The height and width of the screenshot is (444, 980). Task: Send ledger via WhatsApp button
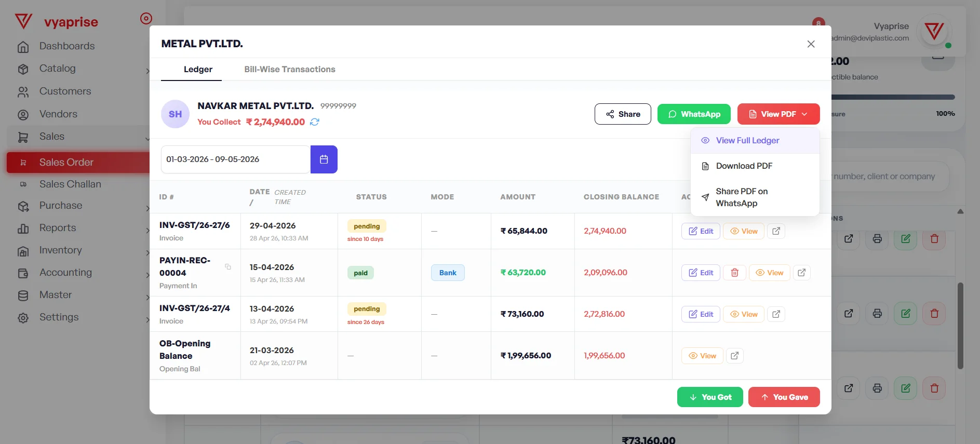[694, 114]
